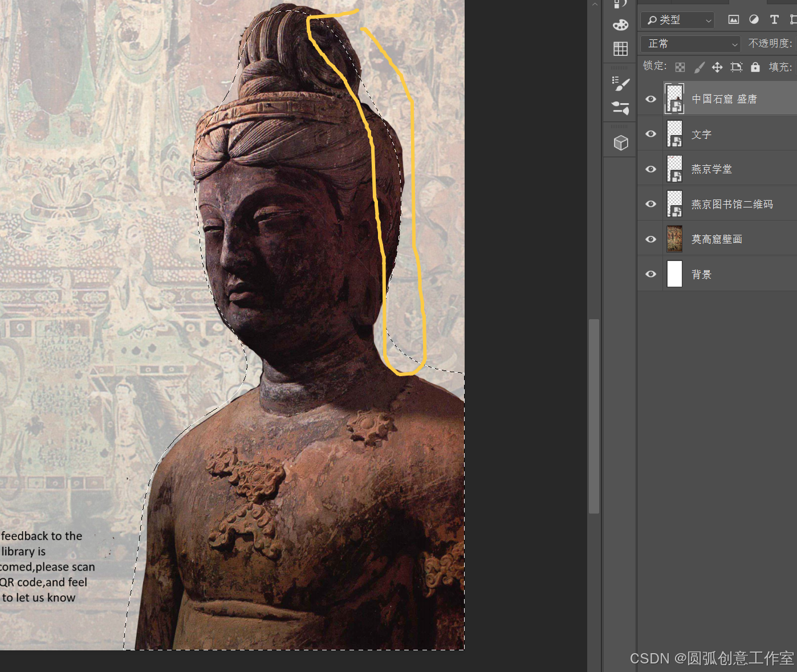Hide the 文字 layer
Viewport: 797px width, 672px height.
[x=650, y=134]
